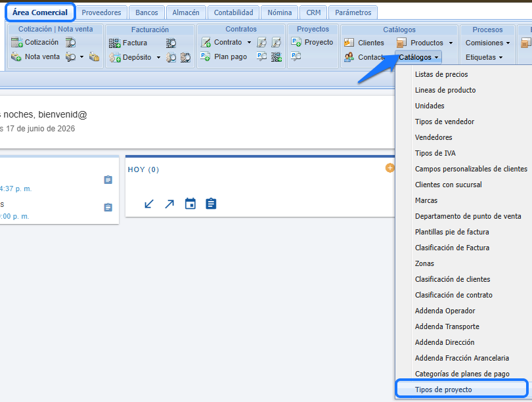Click Depósito search icon beside its dropdown arrow
This screenshot has height=402, width=532.
(x=171, y=57)
